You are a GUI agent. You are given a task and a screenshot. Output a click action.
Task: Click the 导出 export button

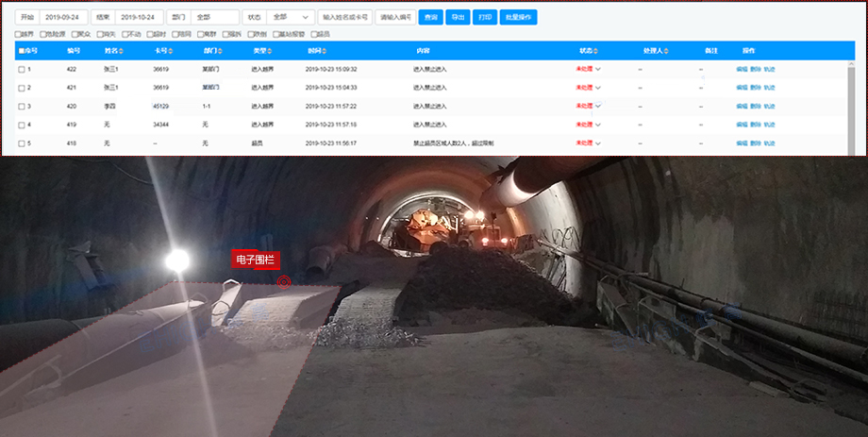(x=457, y=17)
